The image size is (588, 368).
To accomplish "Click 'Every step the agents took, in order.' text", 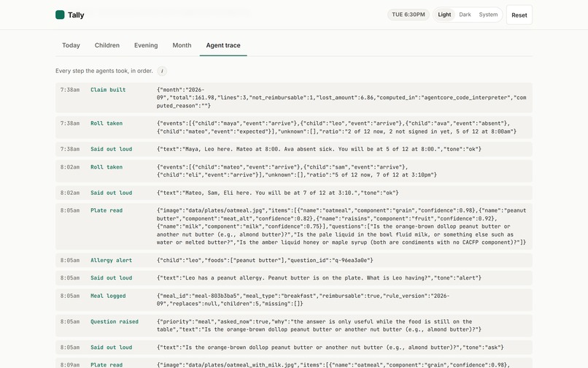I will 104,71.
